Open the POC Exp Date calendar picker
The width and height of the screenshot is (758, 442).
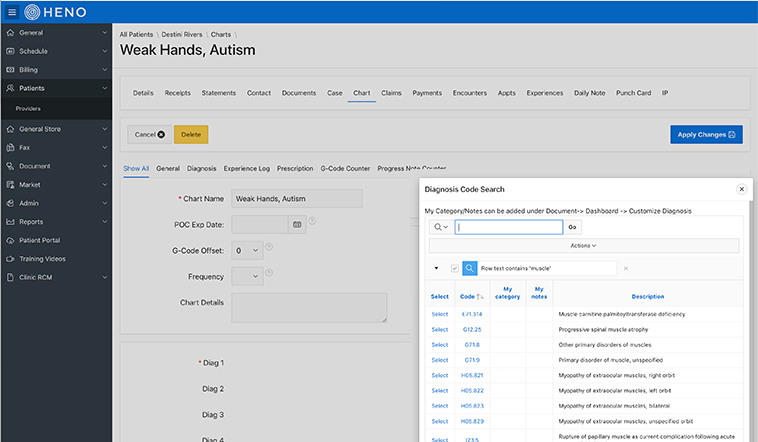[297, 225]
